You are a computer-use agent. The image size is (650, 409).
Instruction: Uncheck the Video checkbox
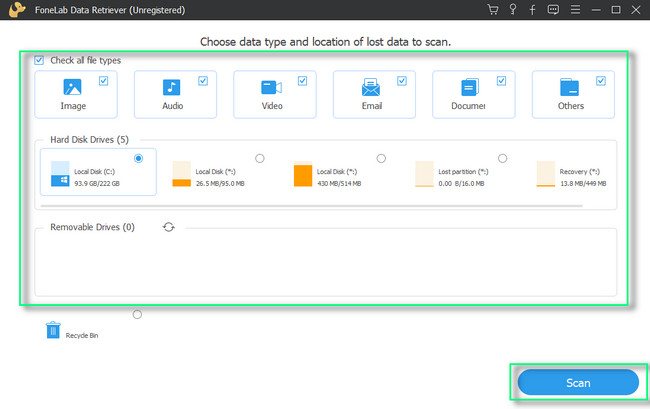point(303,81)
